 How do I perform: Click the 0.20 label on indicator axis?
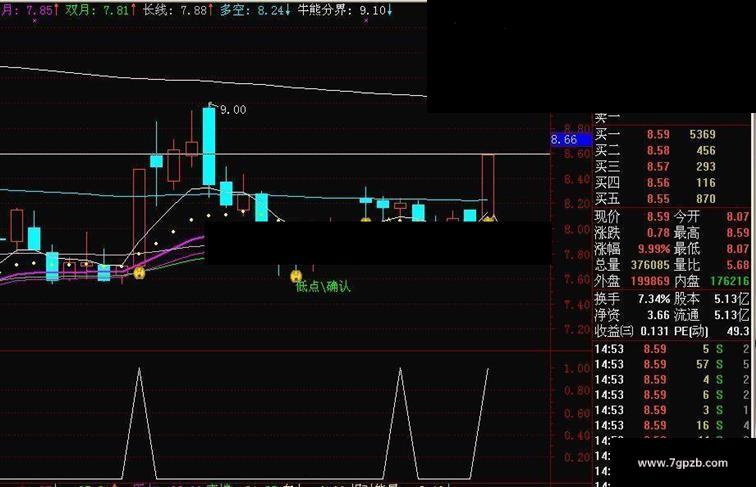point(577,457)
